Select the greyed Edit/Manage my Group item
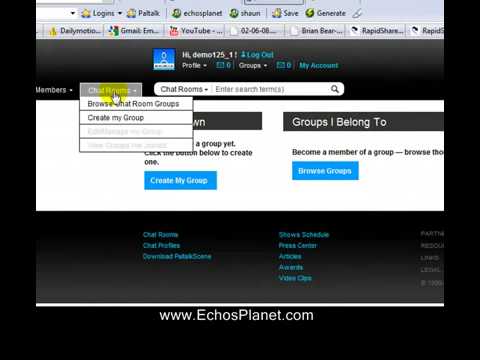The height and width of the screenshot is (360, 480). 136,131
